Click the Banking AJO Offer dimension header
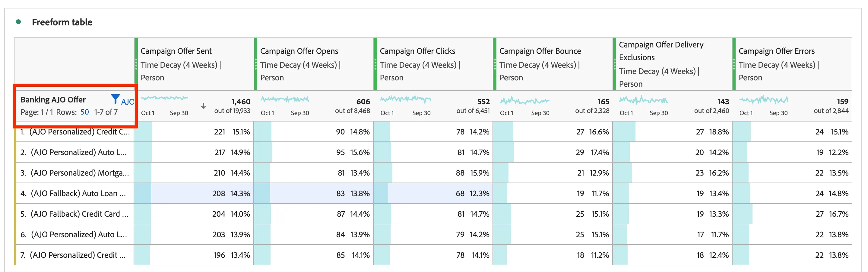Image resolution: width=868 pixels, height=272 pixels. pyautogui.click(x=53, y=99)
